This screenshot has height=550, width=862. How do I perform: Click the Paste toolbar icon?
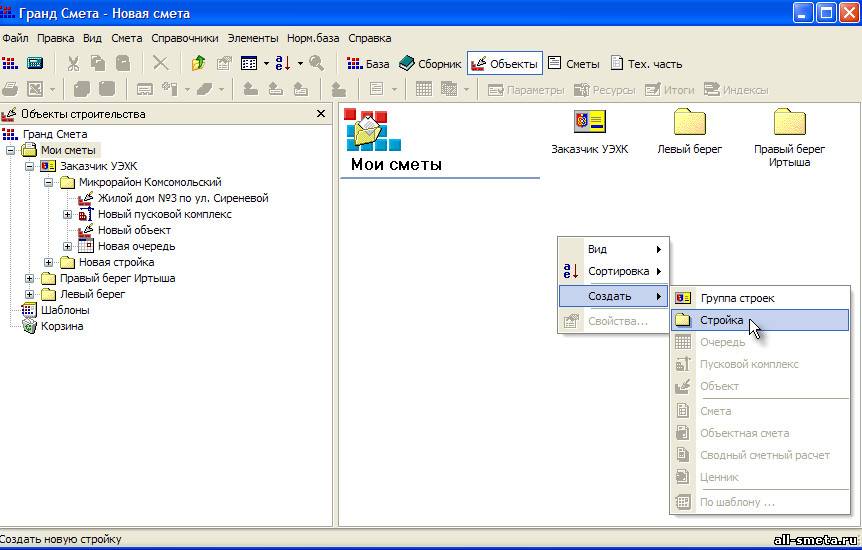coord(123,63)
